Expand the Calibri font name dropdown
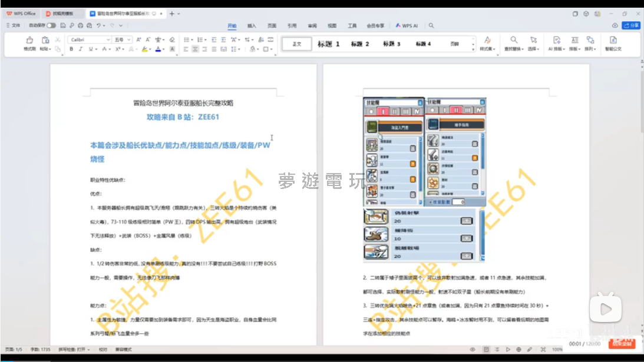Viewport: 644px width, 362px height. coord(108,39)
